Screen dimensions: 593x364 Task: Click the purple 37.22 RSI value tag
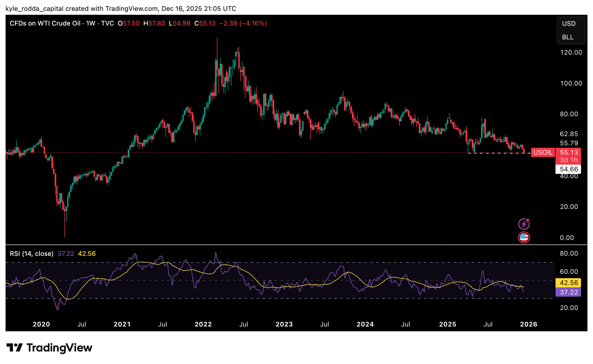pos(569,292)
